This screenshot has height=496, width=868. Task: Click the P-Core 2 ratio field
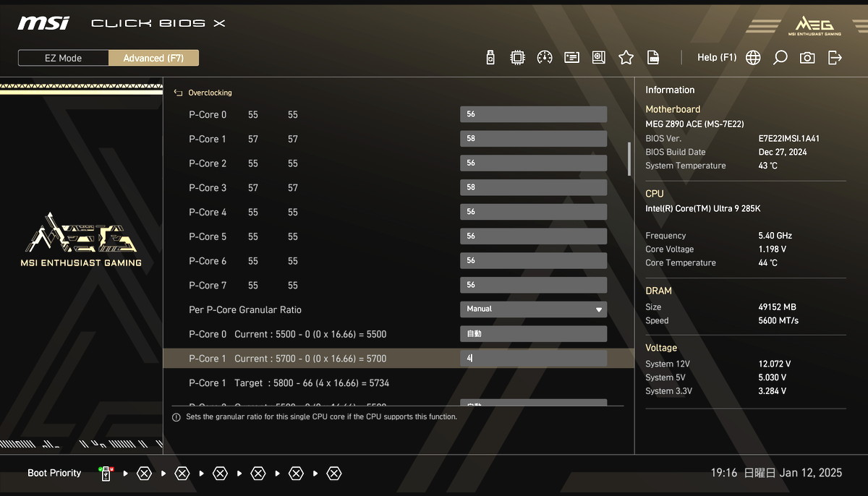(x=533, y=163)
